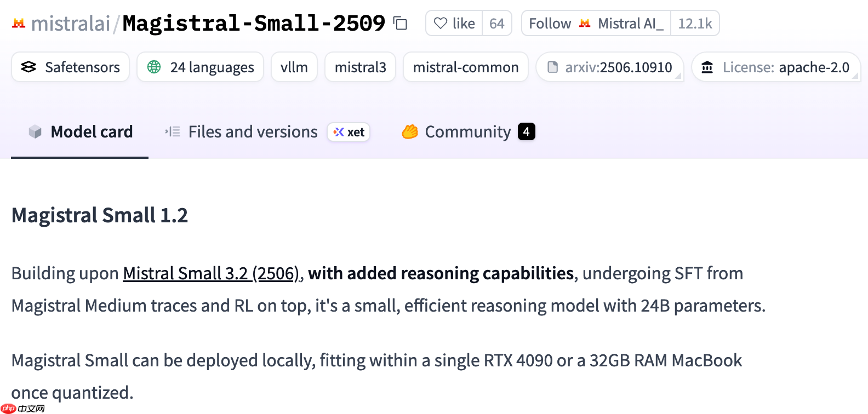Image resolution: width=868 pixels, height=414 pixels.
Task: Click the license building icon
Action: click(707, 67)
